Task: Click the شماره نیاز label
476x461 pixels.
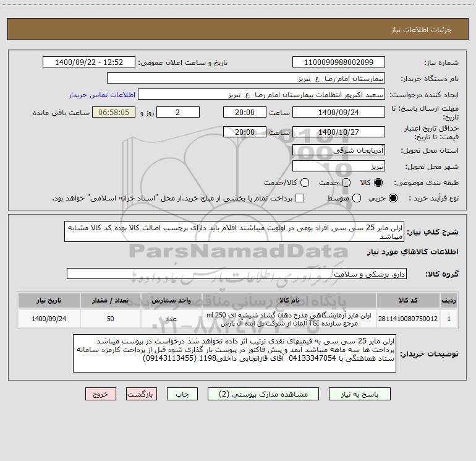Action: click(441, 62)
